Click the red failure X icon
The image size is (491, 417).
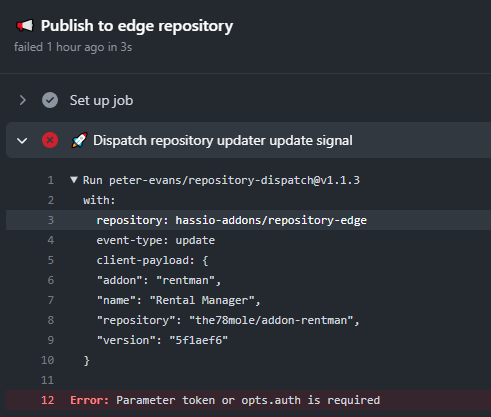coord(50,140)
